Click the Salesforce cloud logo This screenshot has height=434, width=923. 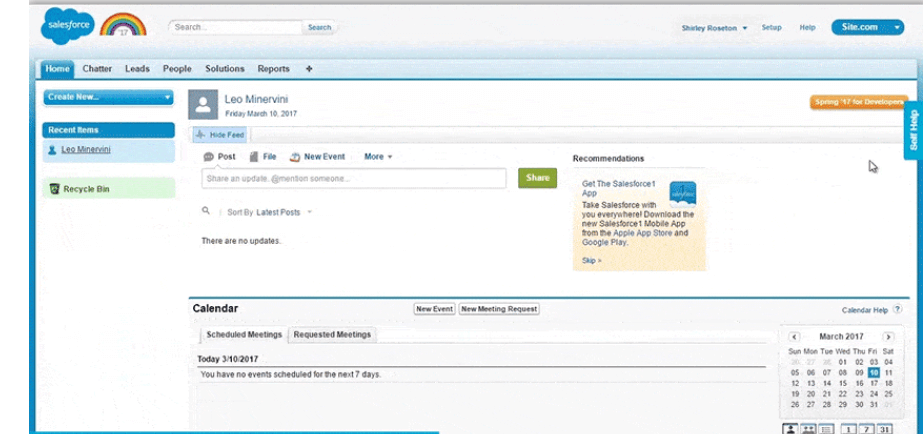pos(67,26)
